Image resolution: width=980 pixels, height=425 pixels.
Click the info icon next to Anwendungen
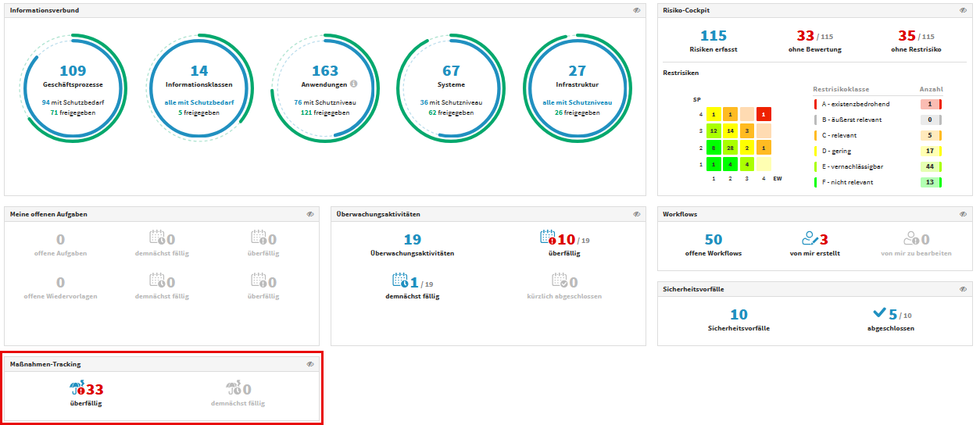tap(353, 84)
